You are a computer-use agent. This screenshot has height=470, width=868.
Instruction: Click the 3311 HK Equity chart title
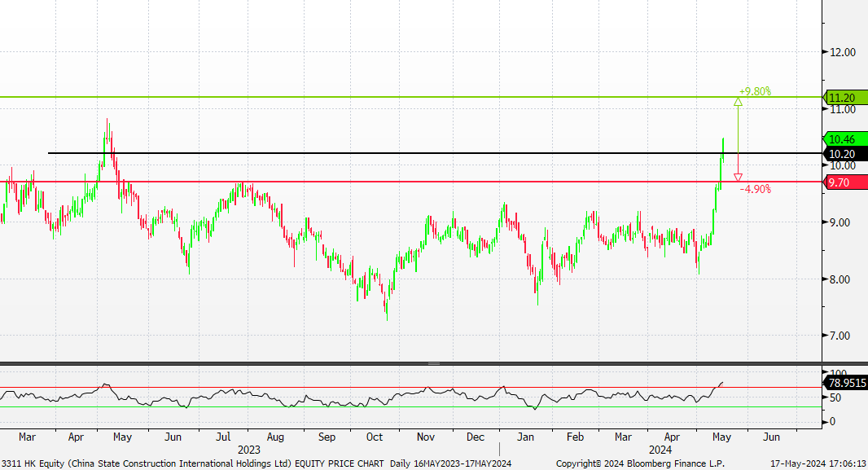pyautogui.click(x=193, y=463)
